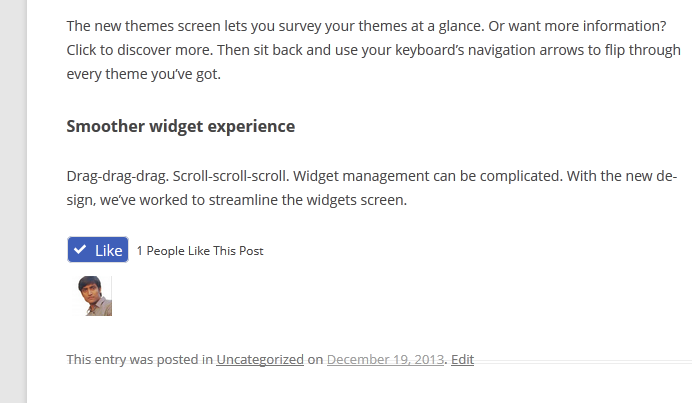Click the 'Widget management can be complicated' sentence
700x403 pixels.
[428, 176]
